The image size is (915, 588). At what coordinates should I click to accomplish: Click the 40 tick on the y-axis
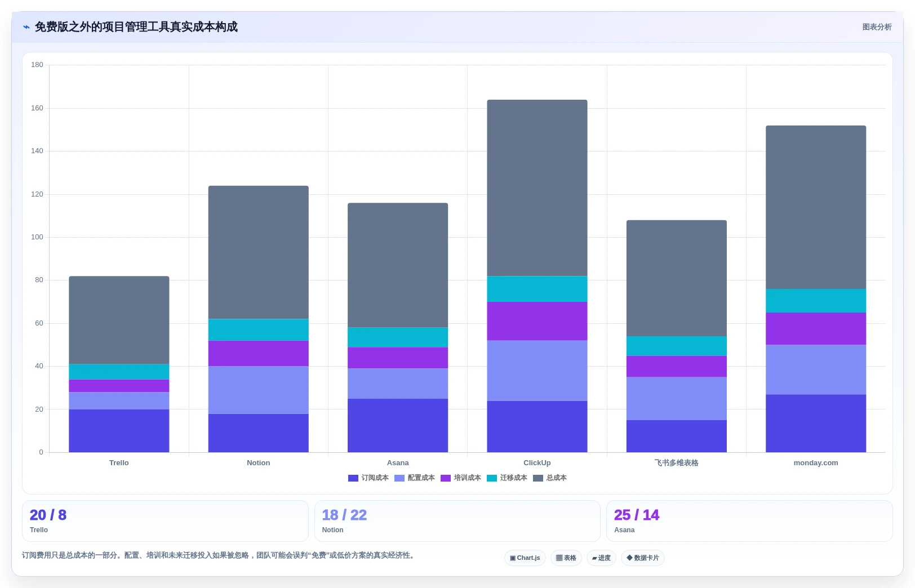coord(39,366)
